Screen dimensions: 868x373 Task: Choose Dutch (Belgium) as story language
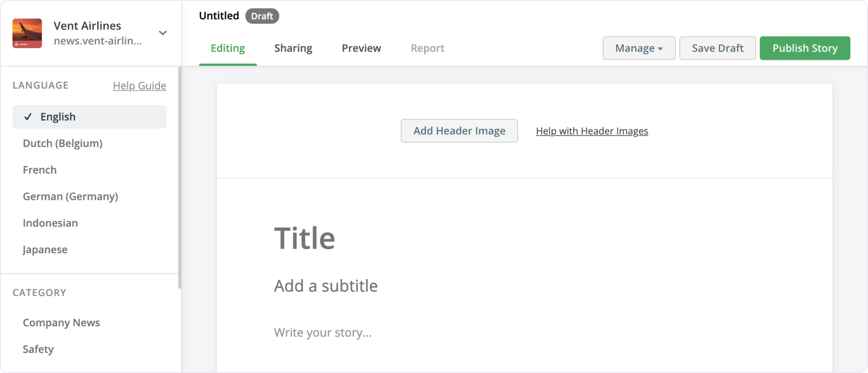[x=63, y=143]
